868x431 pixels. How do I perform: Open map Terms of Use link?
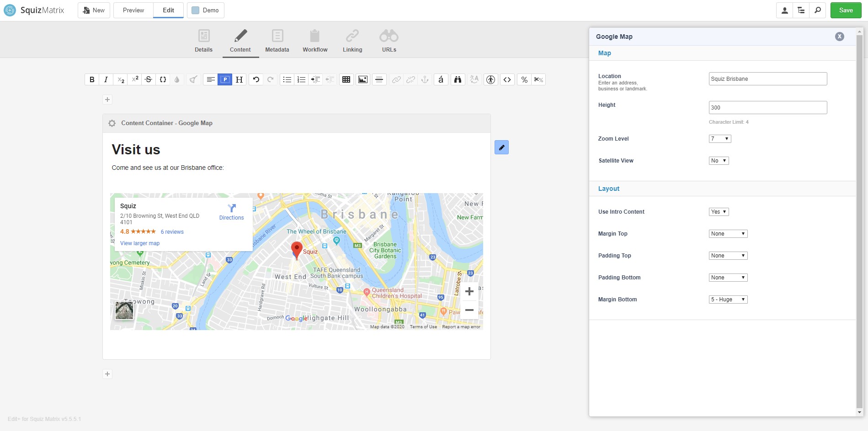423,327
